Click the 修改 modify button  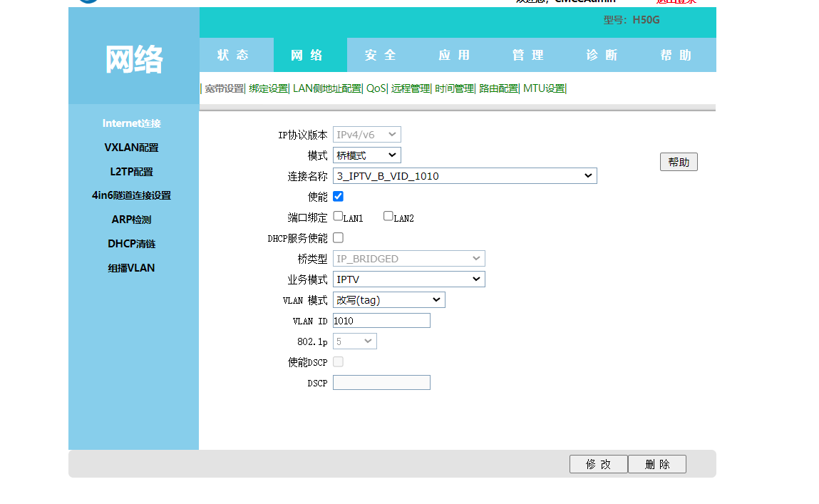coord(598,464)
